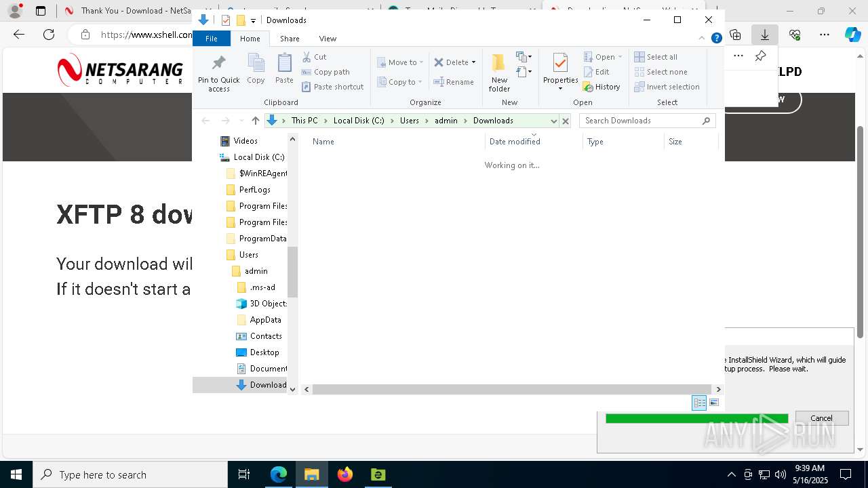Click Pin to Quick access icon
Viewport: 868px width, 488px height.
point(218,63)
